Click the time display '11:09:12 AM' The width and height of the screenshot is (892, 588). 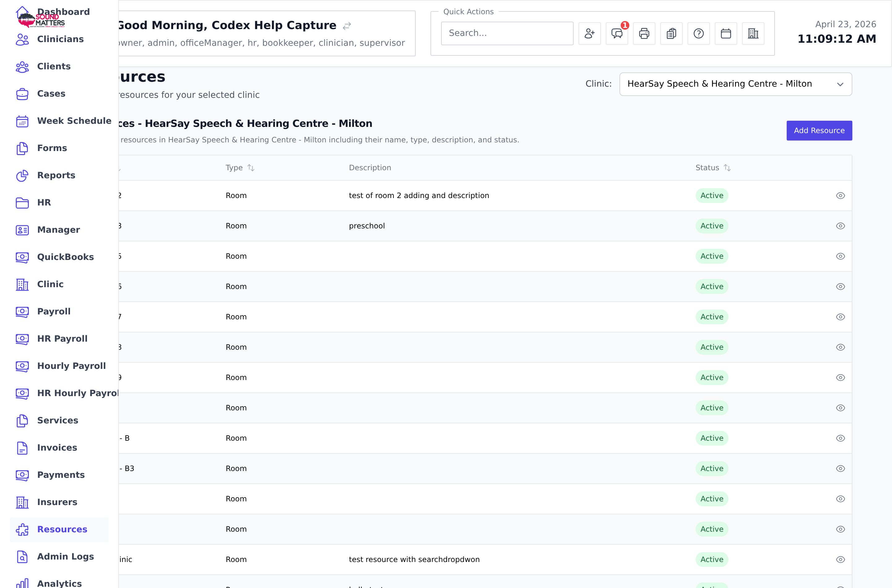click(837, 39)
